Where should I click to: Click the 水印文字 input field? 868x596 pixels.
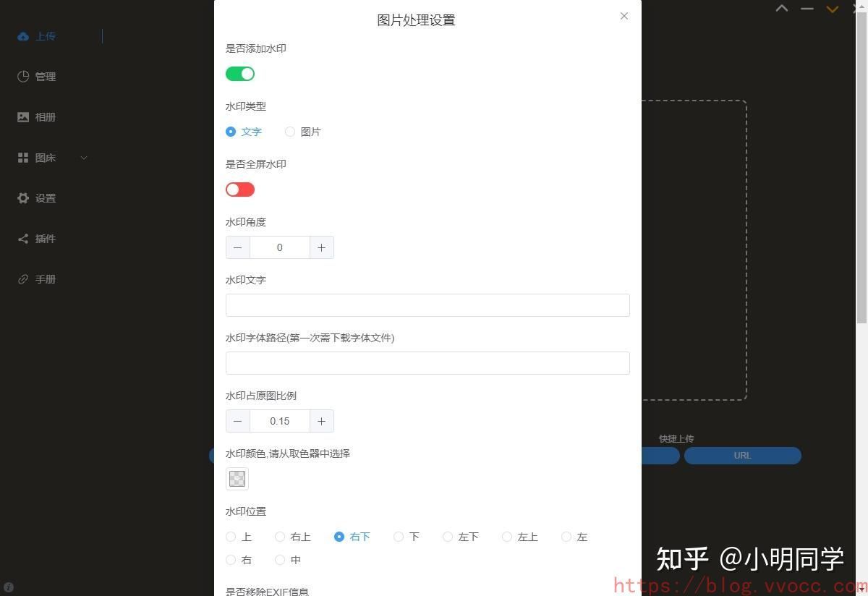(427, 305)
